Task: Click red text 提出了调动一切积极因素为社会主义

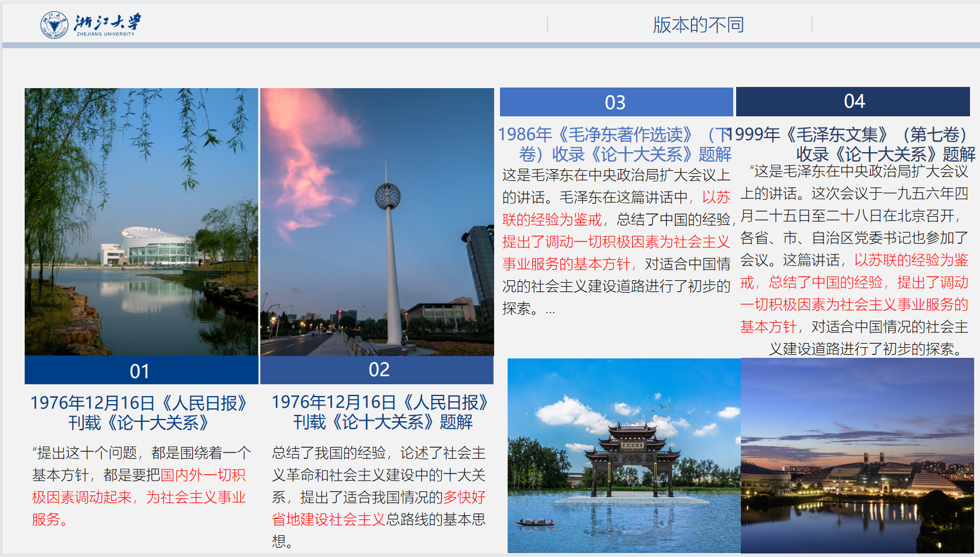Action: pyautogui.click(x=616, y=241)
